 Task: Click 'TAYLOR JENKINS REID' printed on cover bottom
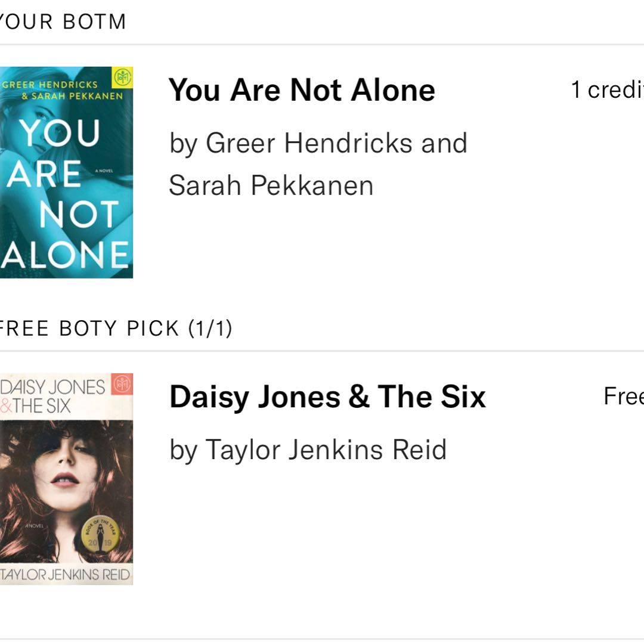[66, 575]
